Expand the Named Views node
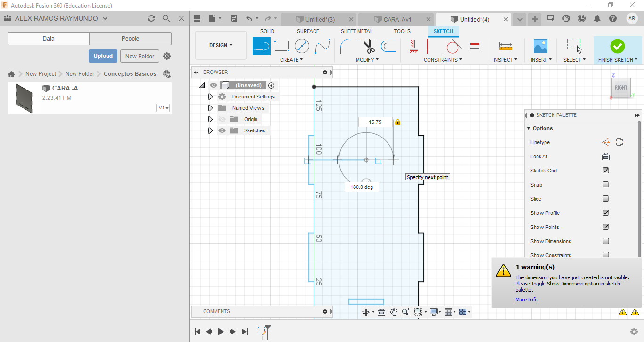 [211, 108]
